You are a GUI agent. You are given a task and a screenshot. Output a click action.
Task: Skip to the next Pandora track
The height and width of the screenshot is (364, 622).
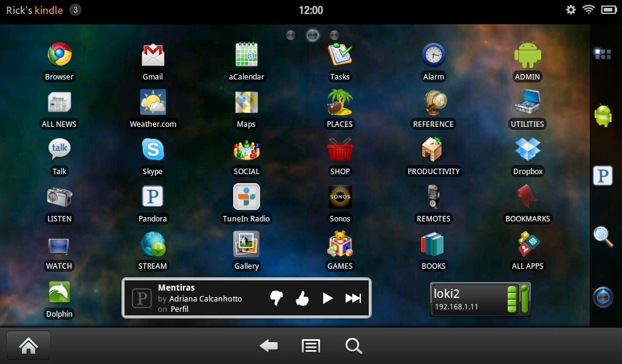(353, 298)
